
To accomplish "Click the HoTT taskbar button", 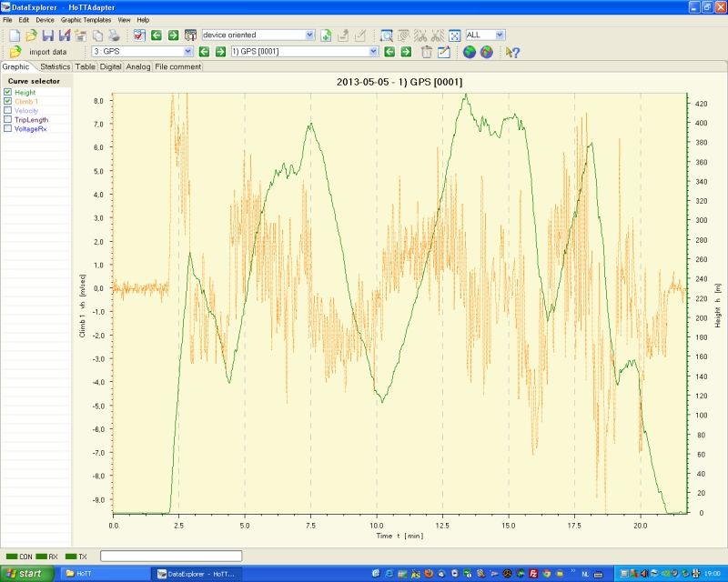I will (106, 574).
